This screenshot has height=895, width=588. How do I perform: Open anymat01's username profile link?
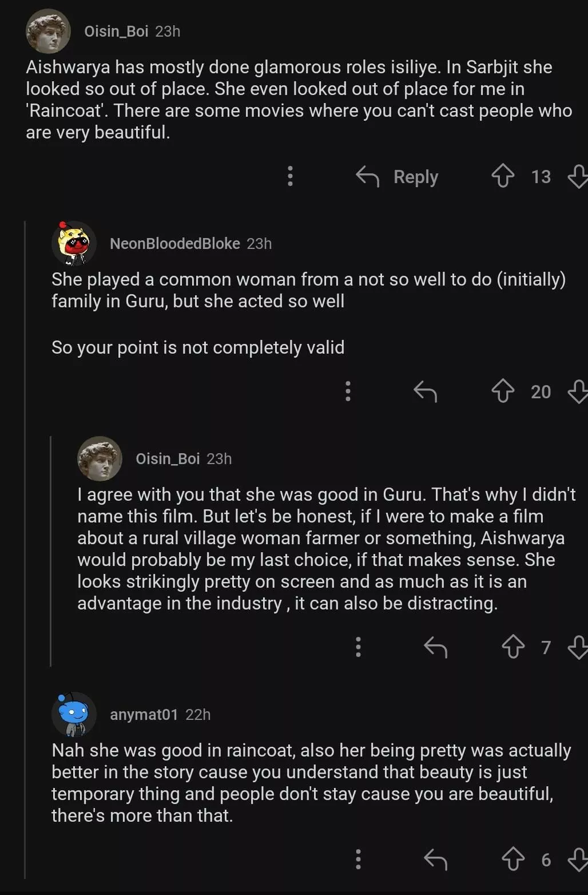(x=144, y=715)
